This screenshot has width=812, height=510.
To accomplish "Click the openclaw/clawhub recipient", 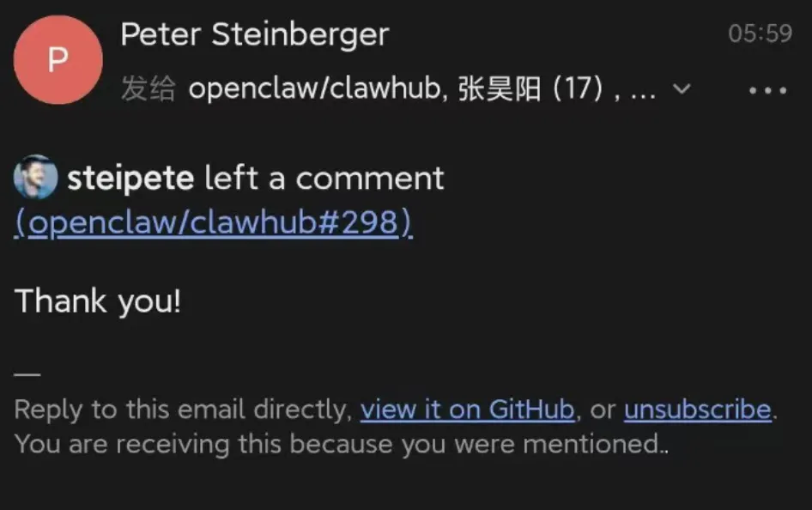I will tap(314, 89).
